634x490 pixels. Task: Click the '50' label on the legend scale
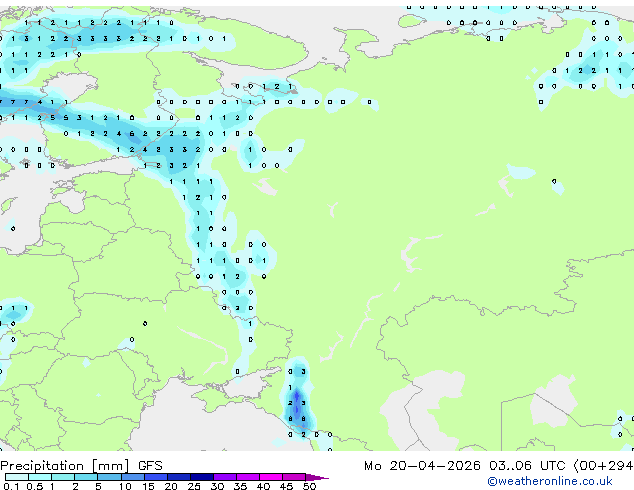309,486
